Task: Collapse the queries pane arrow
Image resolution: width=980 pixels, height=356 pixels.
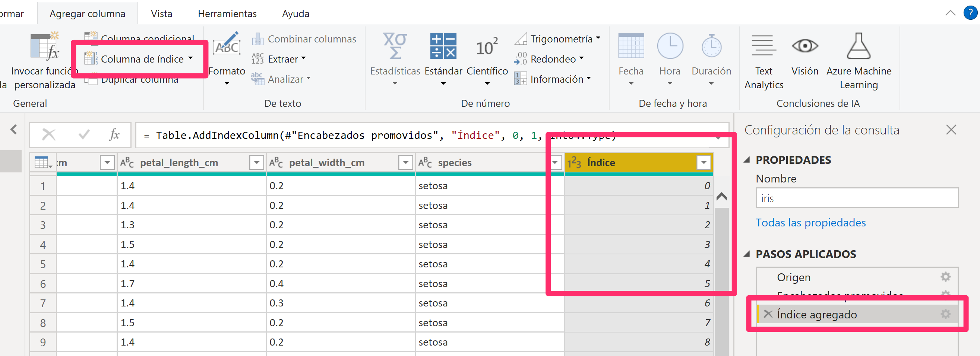Action: pos(14,129)
